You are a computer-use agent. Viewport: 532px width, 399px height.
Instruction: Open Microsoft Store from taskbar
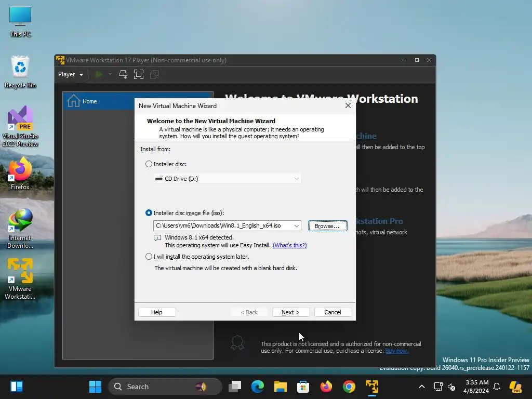[x=303, y=387]
